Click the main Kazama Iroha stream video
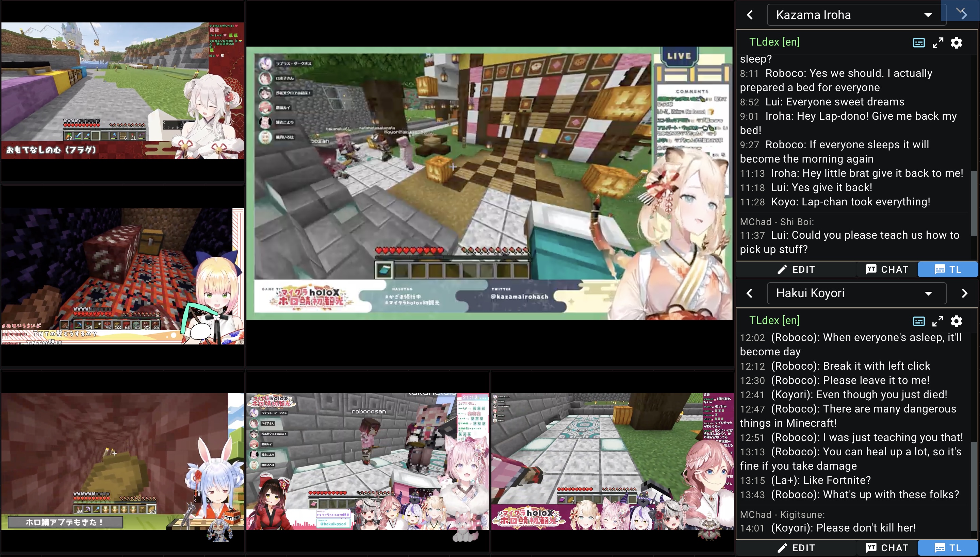Screen dimensions: 980x557 [489, 183]
